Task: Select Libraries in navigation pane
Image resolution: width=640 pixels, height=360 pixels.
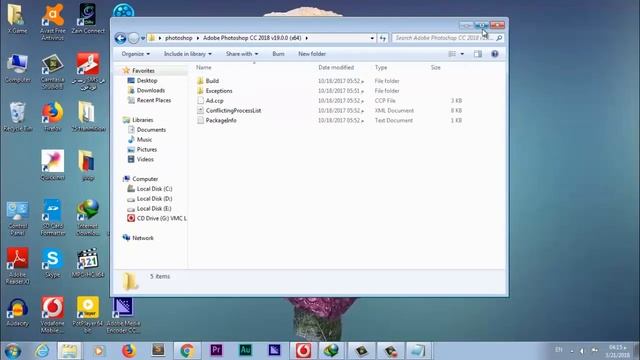Action: pos(142,120)
